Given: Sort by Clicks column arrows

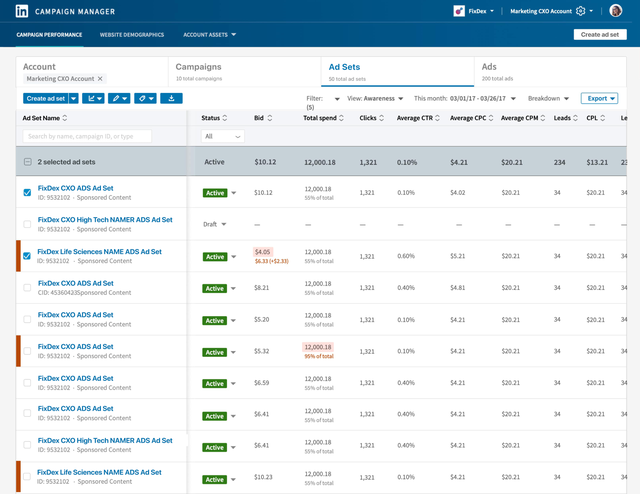Looking at the screenshot, I should 381,118.
